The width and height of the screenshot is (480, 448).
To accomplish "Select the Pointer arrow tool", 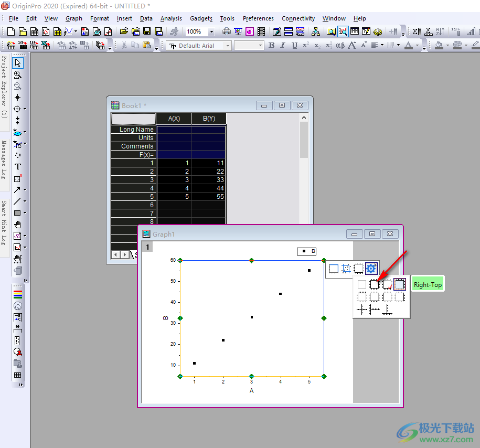I will [x=18, y=63].
